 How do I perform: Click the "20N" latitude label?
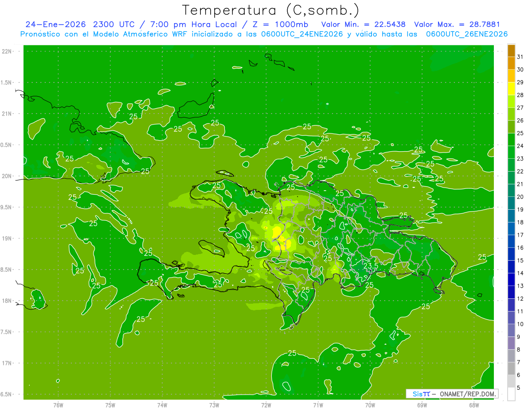pyautogui.click(x=7, y=176)
